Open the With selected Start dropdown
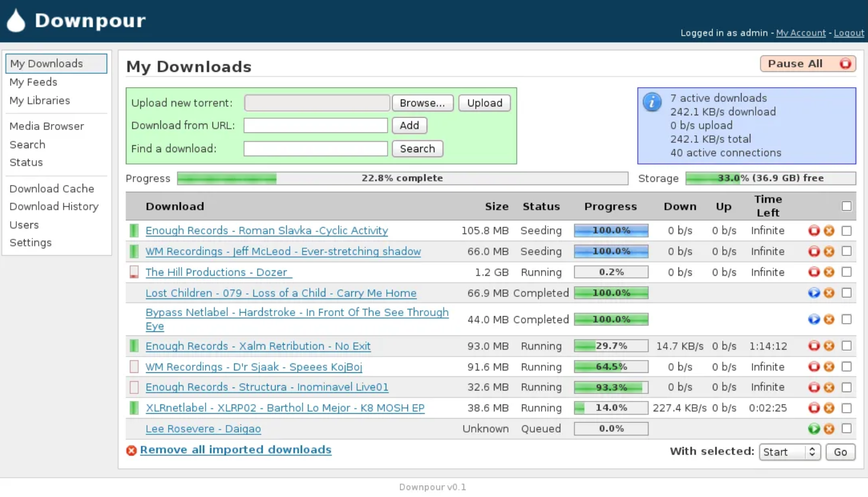Viewport: 868px width, 497px height. click(790, 452)
